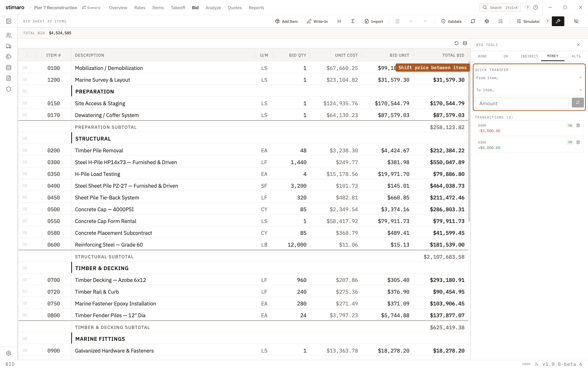The image size is (588, 368).
Task: Focus the Amount input field
Action: [522, 103]
